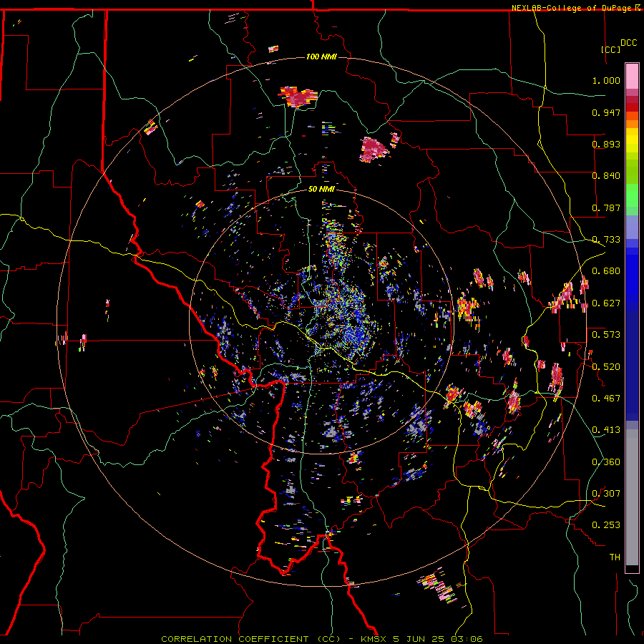Image resolution: width=644 pixels, height=644 pixels.
Task: Click the bright green band above 0.787
Action: pos(632,195)
